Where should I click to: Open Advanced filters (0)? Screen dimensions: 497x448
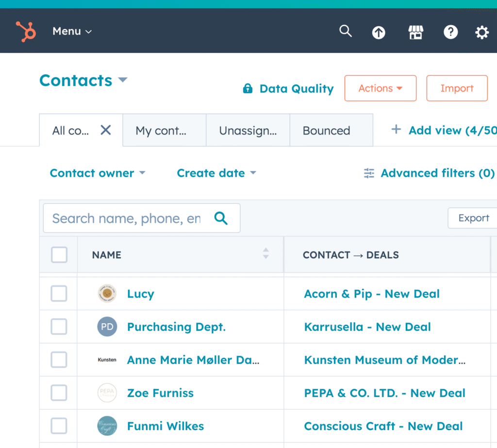(437, 173)
